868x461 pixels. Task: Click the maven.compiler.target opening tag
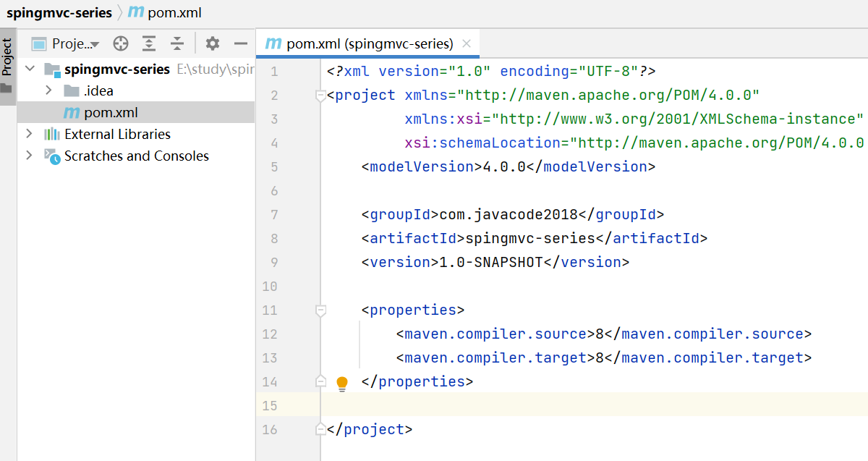pyautogui.click(x=495, y=358)
